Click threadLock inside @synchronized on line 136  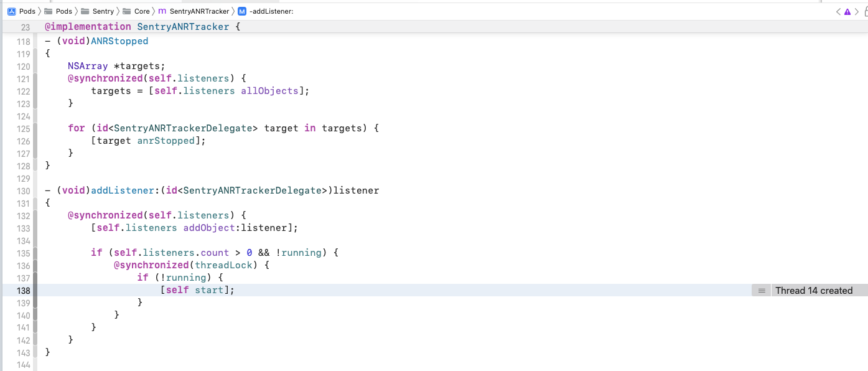point(223,265)
